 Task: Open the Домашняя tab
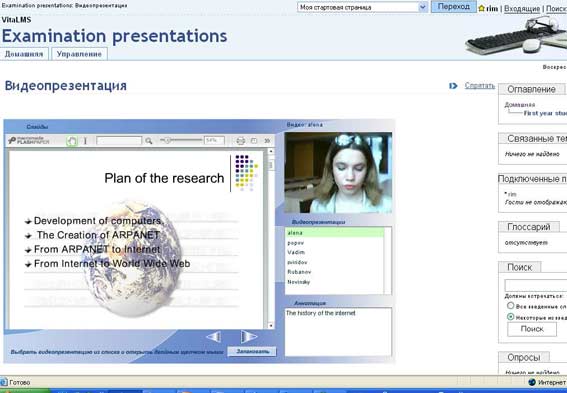[x=24, y=54]
